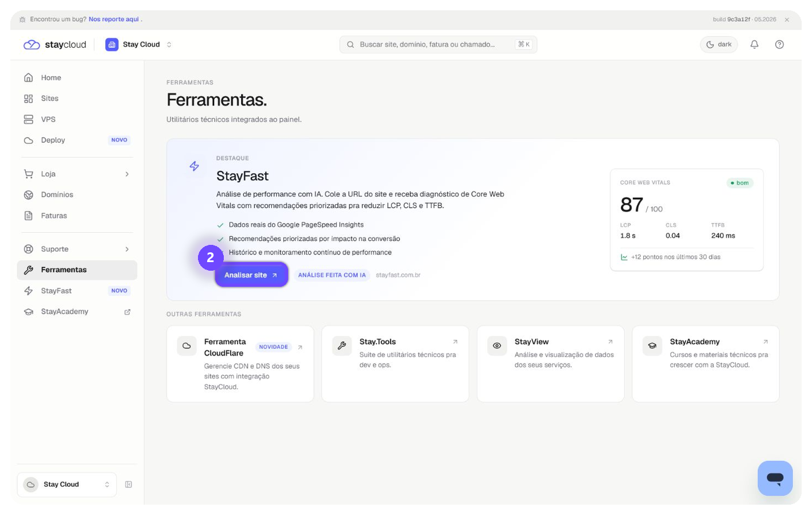Click the Suporte lifebuoy icon

pos(28,249)
